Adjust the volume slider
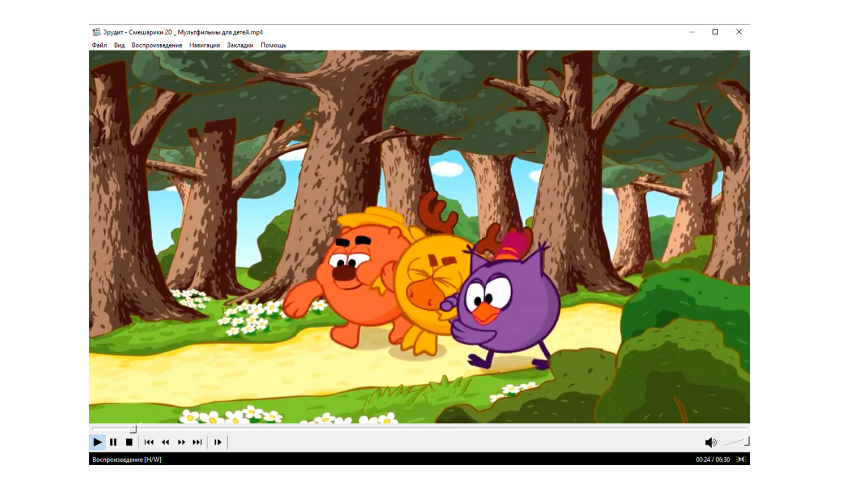The image size is (868, 489). [736, 442]
